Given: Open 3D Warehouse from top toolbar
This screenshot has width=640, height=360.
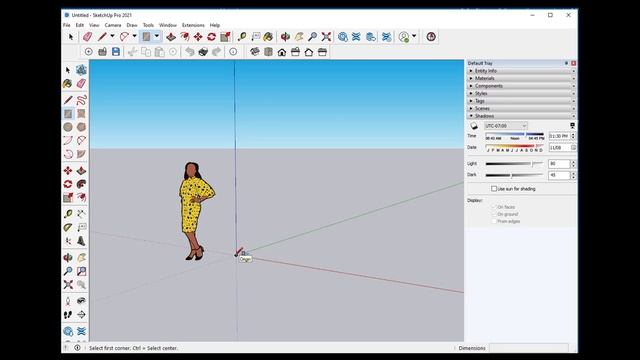Looking at the screenshot, I should 342,37.
